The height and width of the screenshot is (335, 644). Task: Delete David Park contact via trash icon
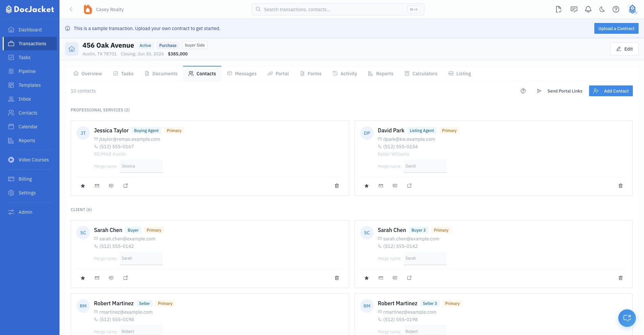pos(620,186)
